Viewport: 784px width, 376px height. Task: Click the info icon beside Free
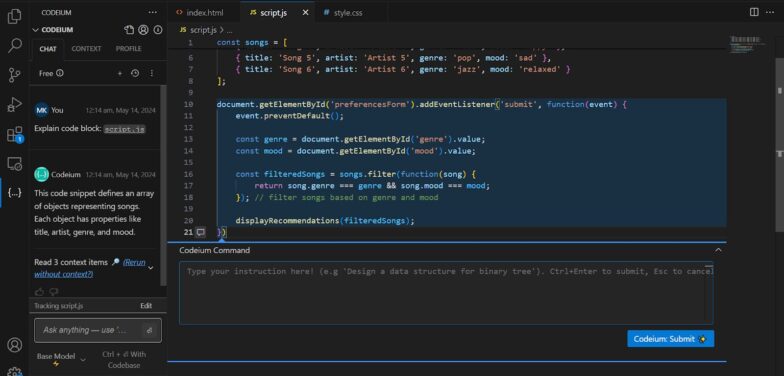[60, 73]
